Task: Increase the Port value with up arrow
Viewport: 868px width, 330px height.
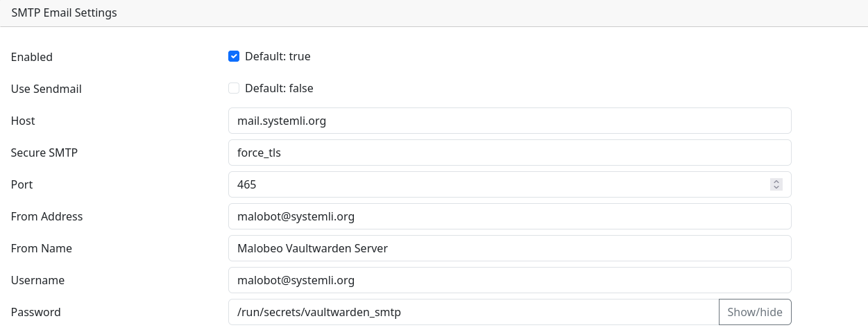Action: point(776,182)
